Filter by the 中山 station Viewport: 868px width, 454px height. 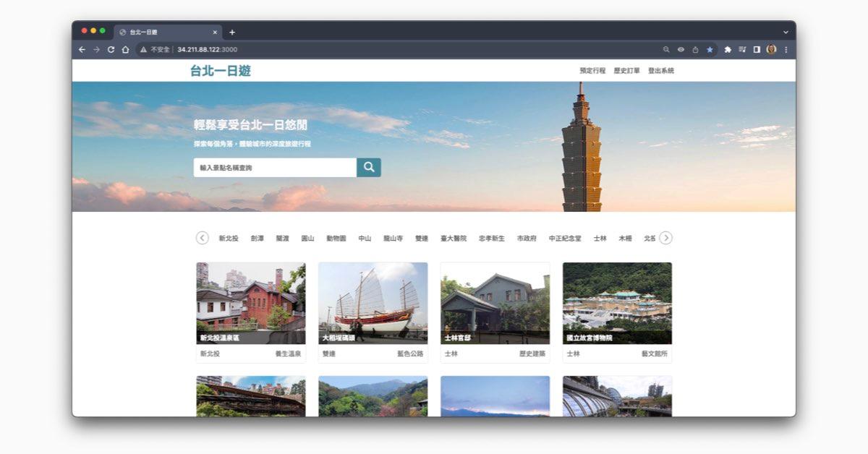(365, 238)
